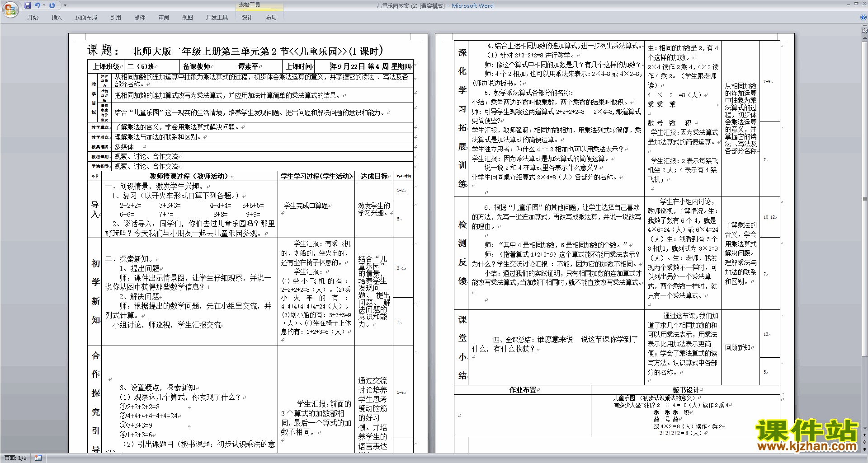Click the 达成目标 column header
This screenshot has height=463, width=868.
tap(374, 176)
